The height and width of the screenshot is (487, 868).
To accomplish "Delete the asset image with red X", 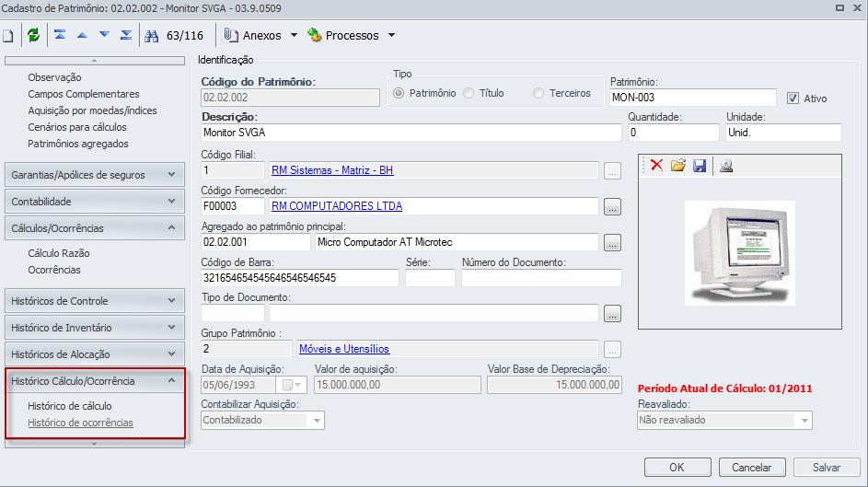I will click(x=657, y=166).
